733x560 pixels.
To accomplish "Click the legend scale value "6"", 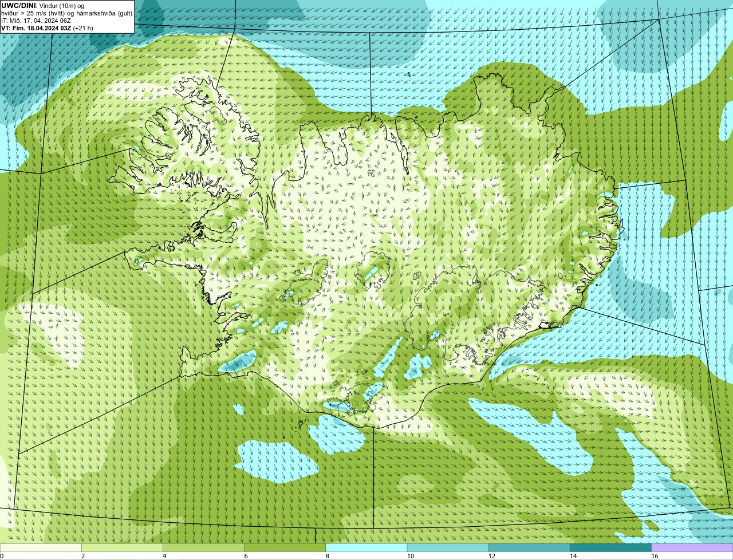I will (246, 556).
